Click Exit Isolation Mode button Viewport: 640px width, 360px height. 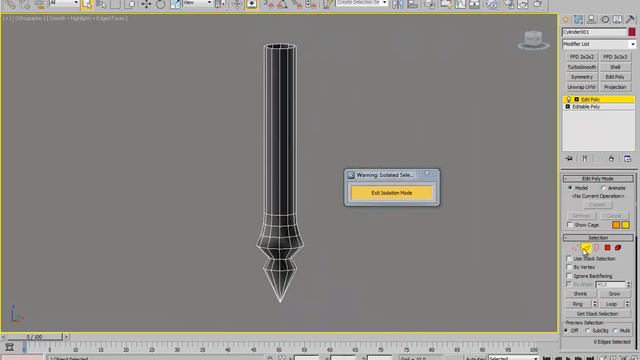[x=392, y=193]
